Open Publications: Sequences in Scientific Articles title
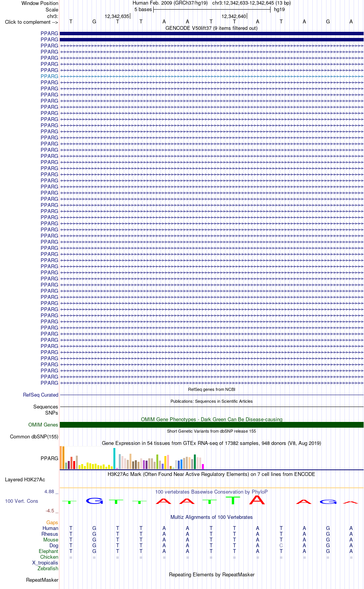The image size is (364, 589). point(212,401)
